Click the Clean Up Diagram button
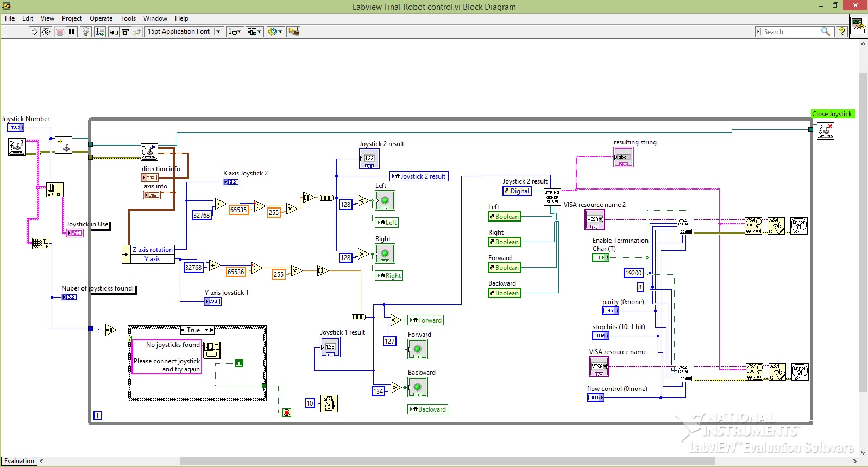 [293, 31]
